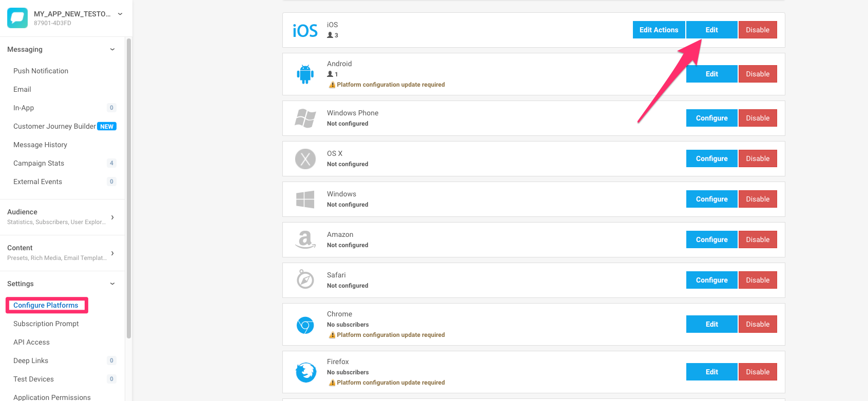
Task: Click the iOS platform logo
Action: click(305, 31)
